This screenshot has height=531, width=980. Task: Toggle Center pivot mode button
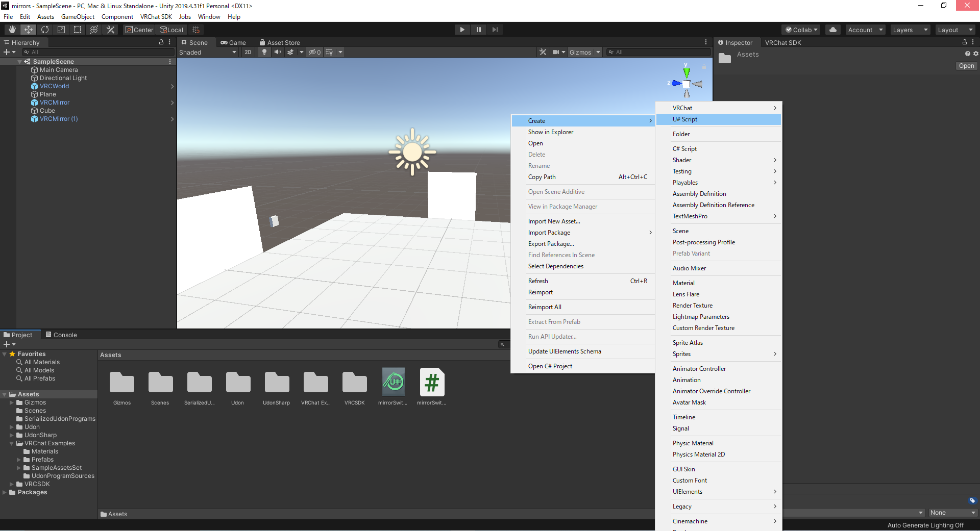pos(139,30)
